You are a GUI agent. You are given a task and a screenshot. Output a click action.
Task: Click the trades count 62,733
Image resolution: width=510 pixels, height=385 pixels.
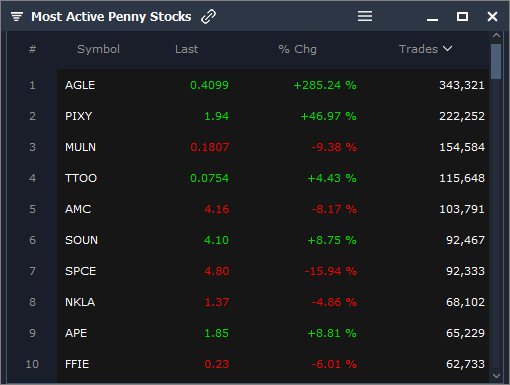(465, 364)
